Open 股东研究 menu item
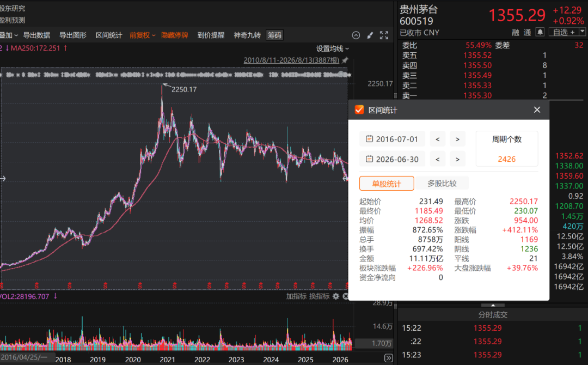The image size is (588, 365). click(x=13, y=8)
